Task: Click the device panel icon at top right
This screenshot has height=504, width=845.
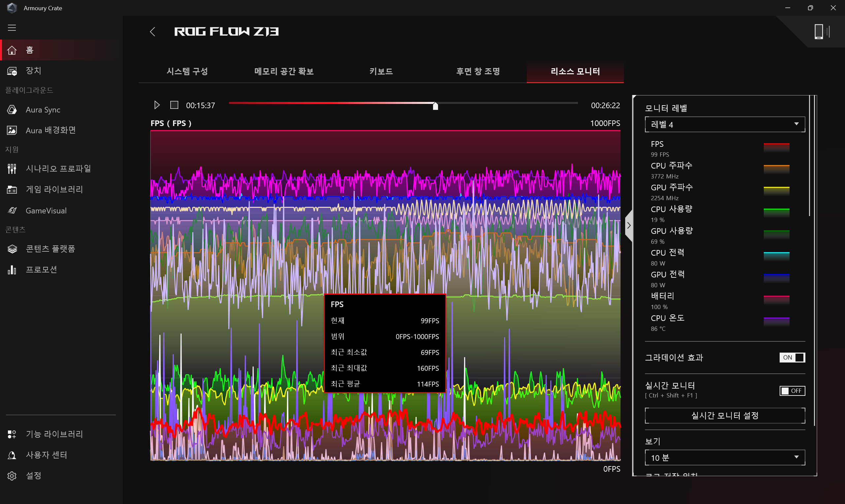Action: (x=822, y=32)
